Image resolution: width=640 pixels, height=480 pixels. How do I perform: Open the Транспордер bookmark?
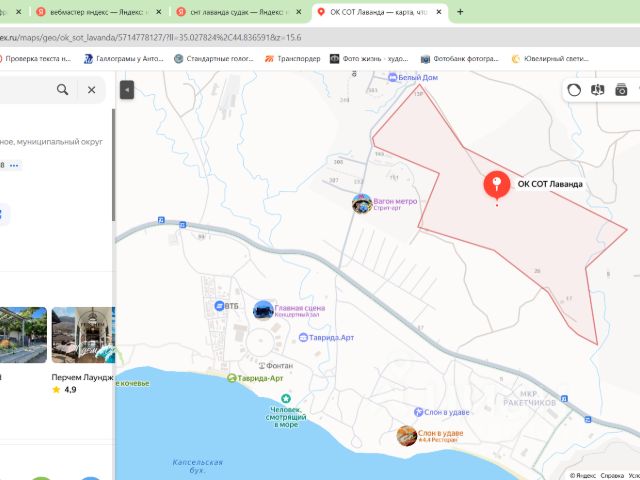pyautogui.click(x=292, y=59)
